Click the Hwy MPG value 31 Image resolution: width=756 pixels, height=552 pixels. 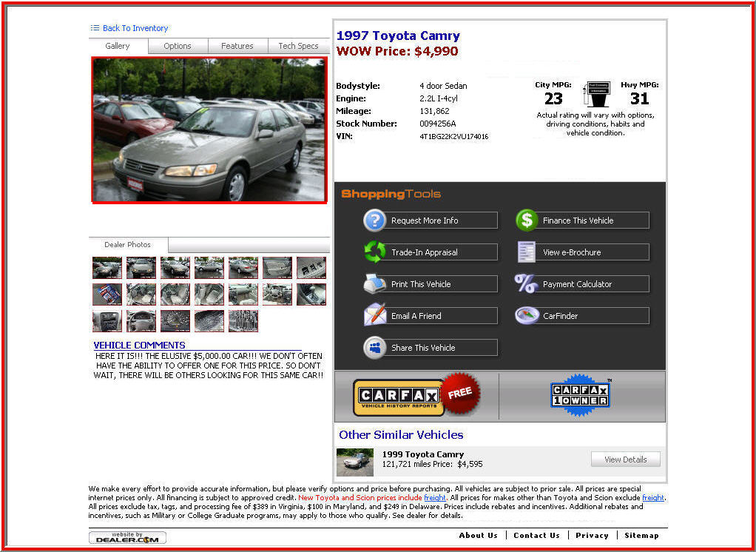(x=639, y=98)
